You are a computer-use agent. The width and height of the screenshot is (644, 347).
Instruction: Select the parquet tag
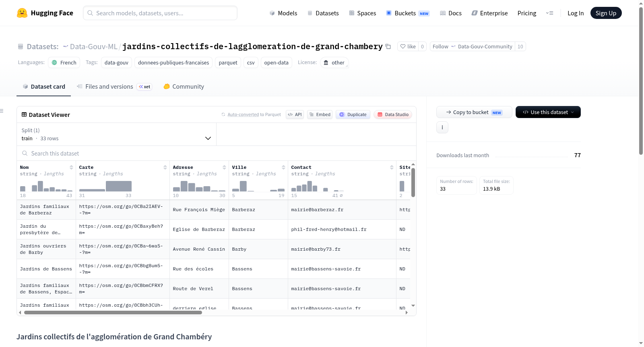228,62
